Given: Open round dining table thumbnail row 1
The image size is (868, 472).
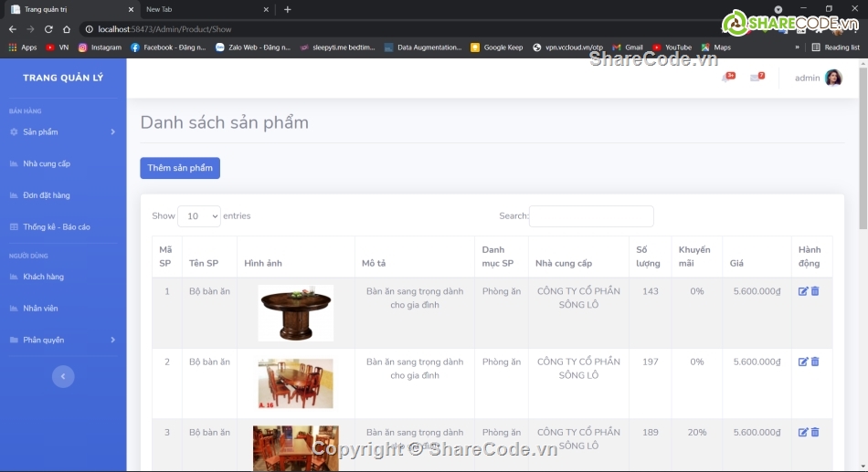Looking at the screenshot, I should pyautogui.click(x=296, y=312).
